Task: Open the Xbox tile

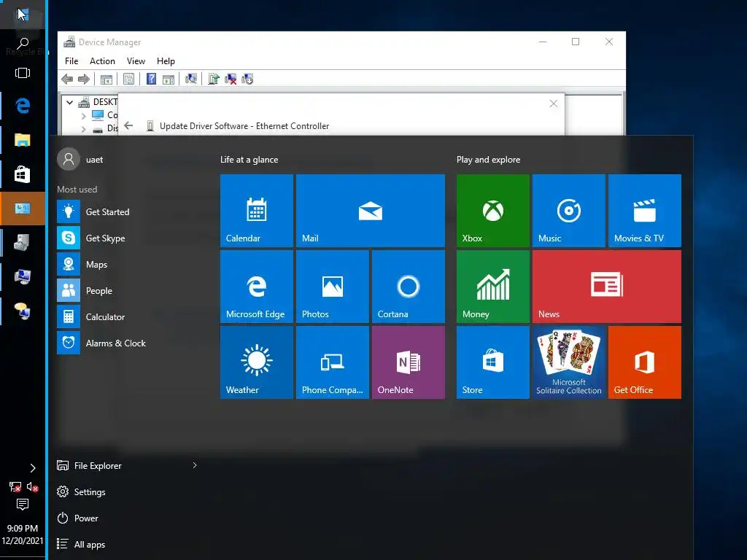Action: click(x=492, y=211)
